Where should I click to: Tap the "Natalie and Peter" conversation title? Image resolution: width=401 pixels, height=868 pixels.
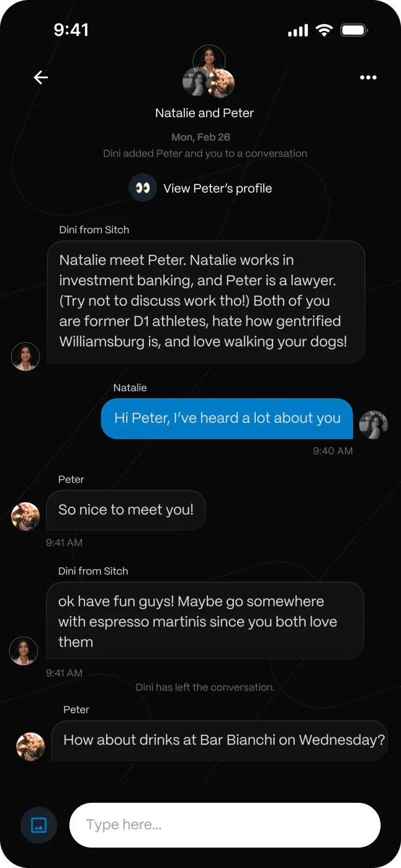[x=204, y=113]
